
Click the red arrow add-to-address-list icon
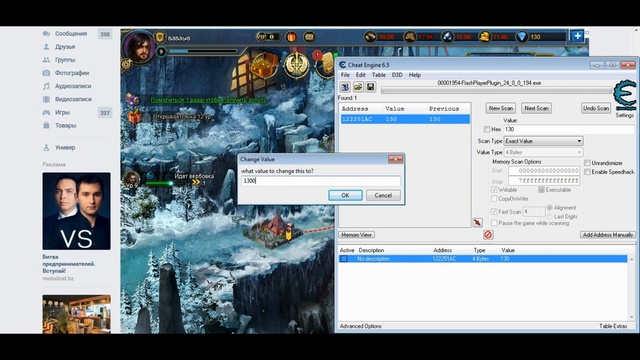[478, 222]
